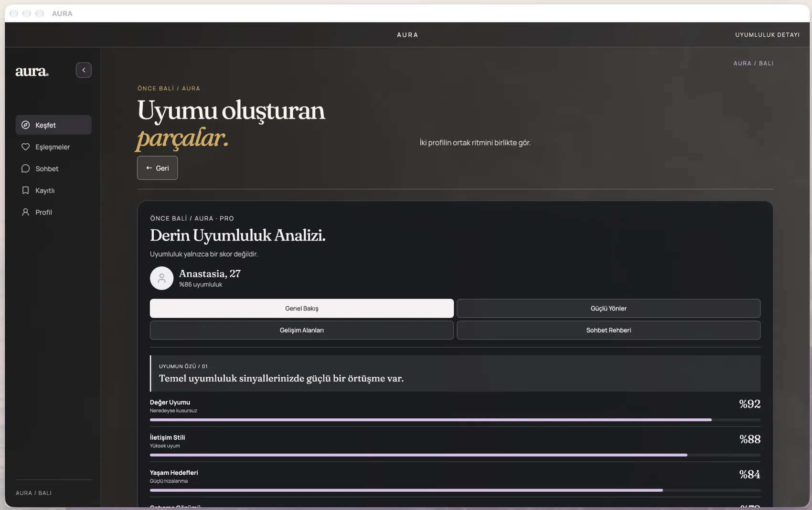Click the Yaşam Hedefleri progress bar
Image resolution: width=812 pixels, height=510 pixels.
(x=455, y=490)
